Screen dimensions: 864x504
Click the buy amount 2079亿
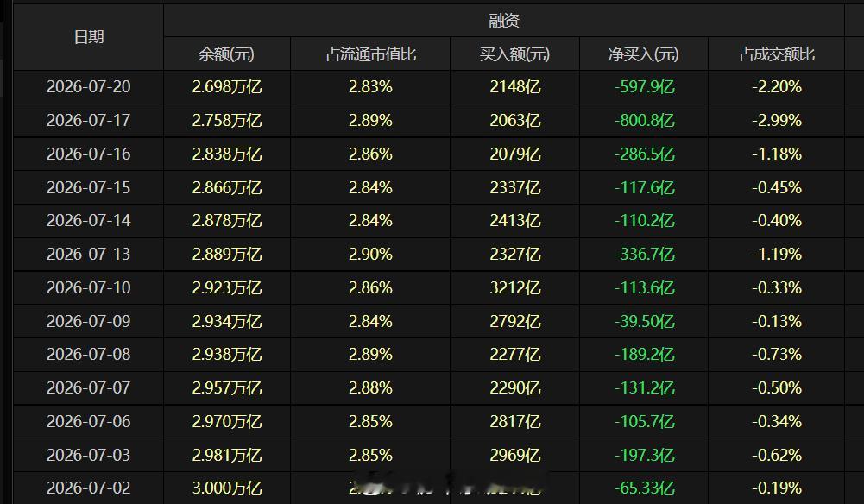pos(514,154)
